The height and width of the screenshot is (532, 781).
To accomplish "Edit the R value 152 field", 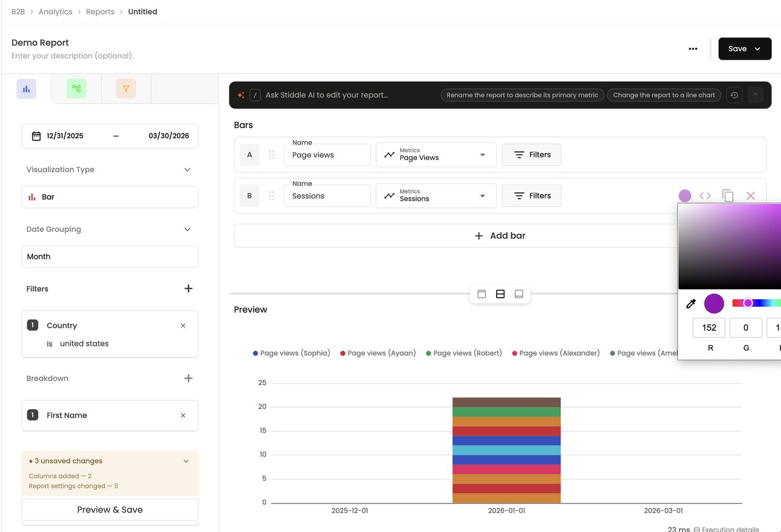I will [x=709, y=328].
